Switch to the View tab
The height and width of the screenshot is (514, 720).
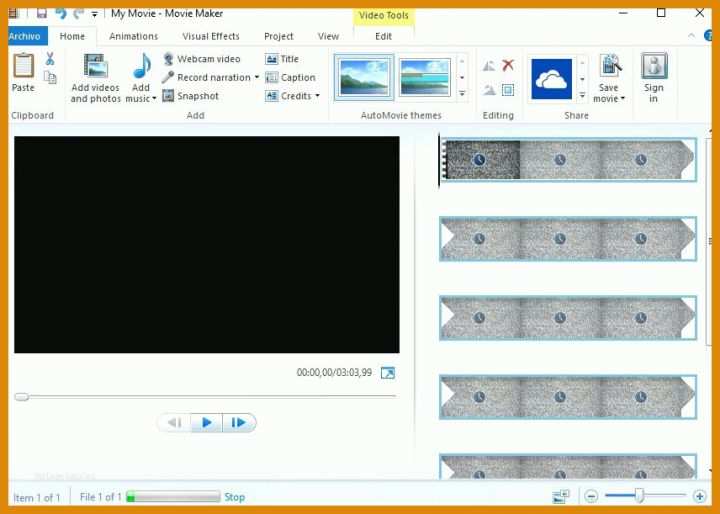coord(328,36)
